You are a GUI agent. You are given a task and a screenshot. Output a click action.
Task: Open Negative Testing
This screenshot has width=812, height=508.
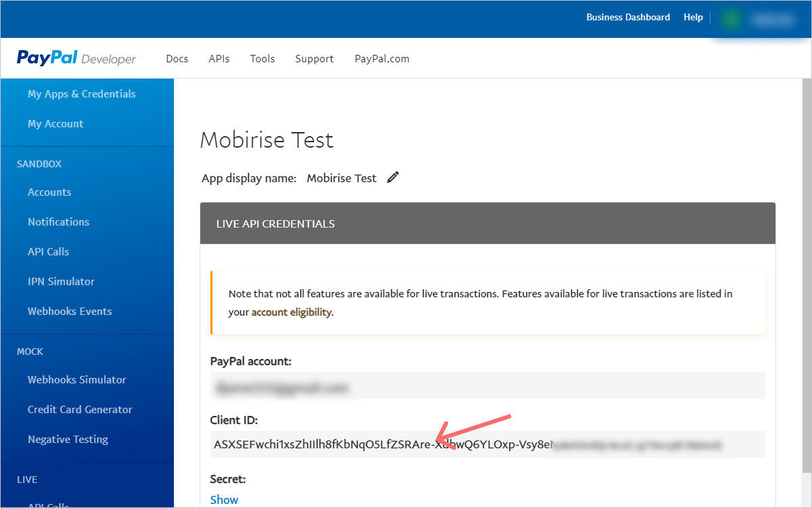point(68,440)
